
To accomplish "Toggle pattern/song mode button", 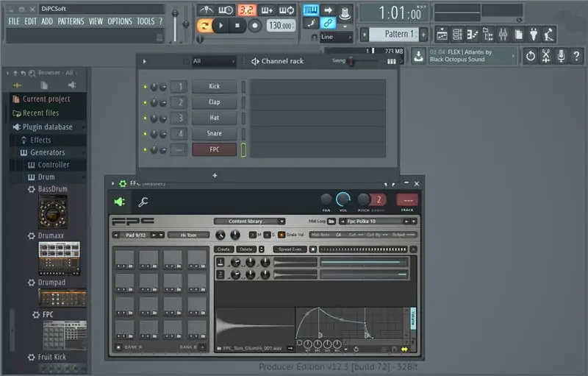I will click(x=204, y=26).
